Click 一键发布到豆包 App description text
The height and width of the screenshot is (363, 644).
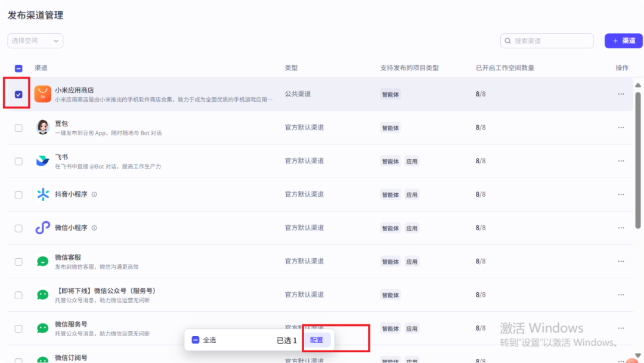point(109,133)
